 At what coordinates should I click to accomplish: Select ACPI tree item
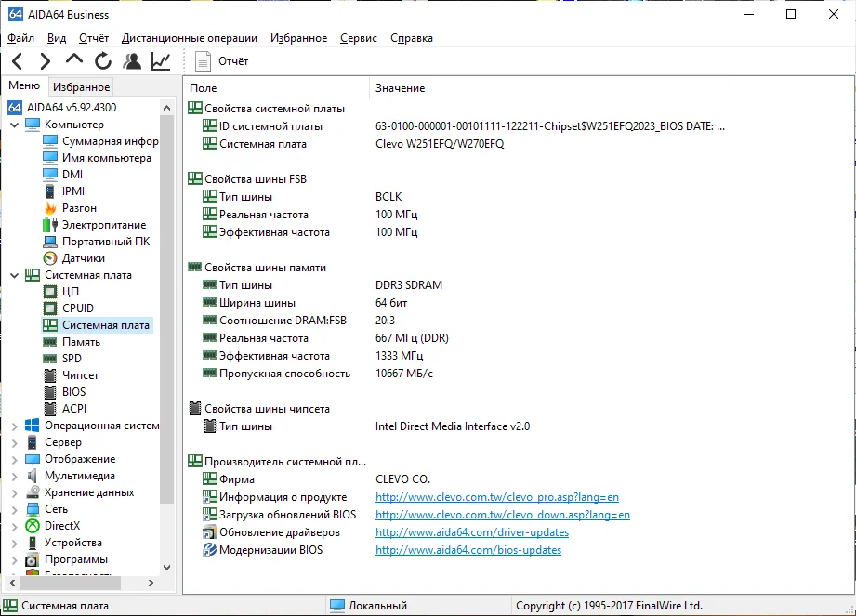(65, 409)
